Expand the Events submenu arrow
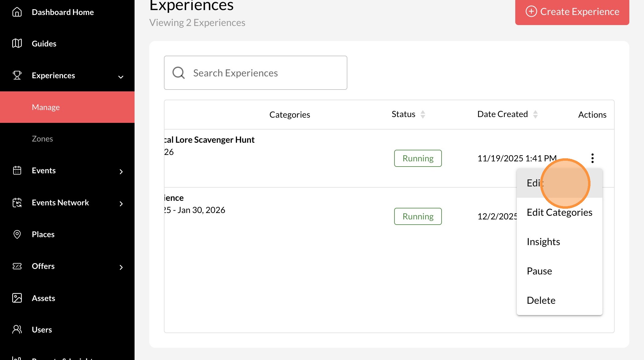Viewport: 644px width, 360px height. 121,172
